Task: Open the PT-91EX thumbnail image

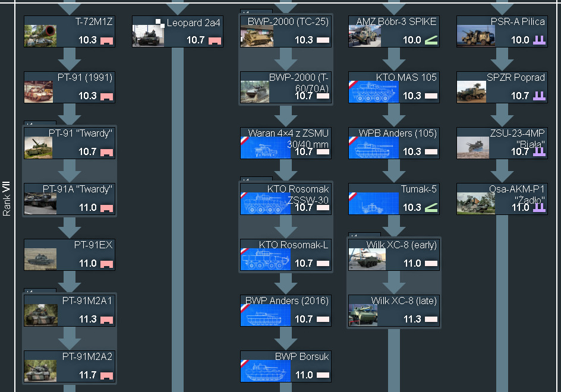Action: 40,260
